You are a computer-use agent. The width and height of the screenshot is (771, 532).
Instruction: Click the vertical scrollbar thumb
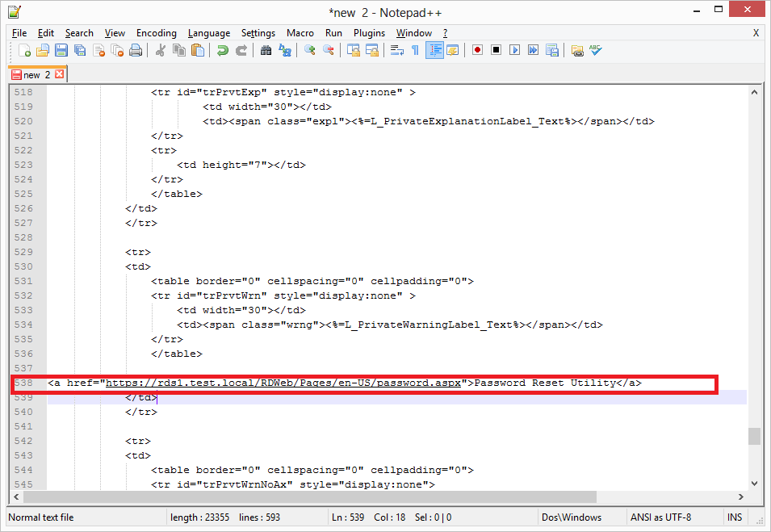point(754,436)
